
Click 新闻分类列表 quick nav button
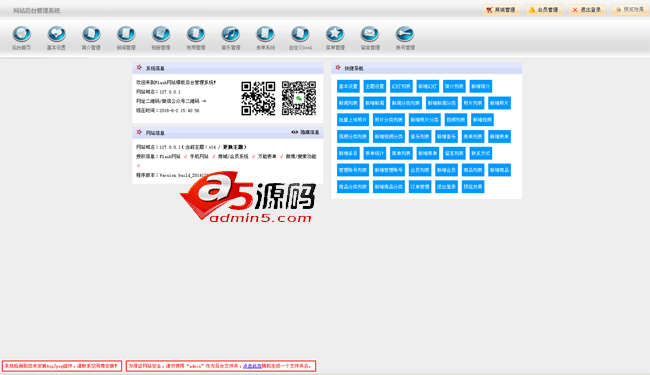[406, 103]
